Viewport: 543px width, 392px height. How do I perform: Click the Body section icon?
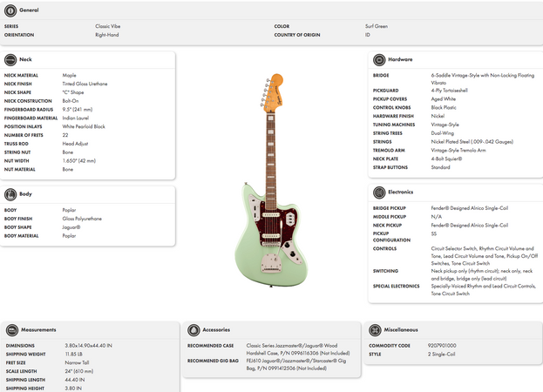10,194
